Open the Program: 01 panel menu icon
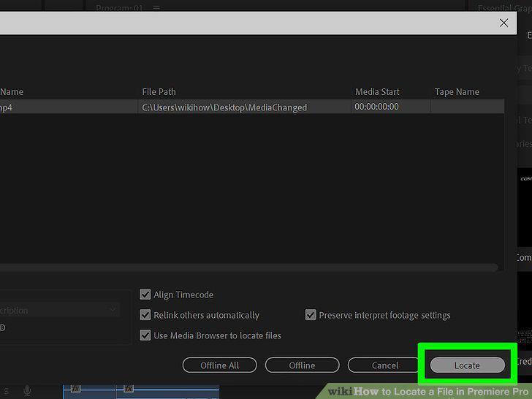Screen dimensions: 532x399 tap(156, 7)
